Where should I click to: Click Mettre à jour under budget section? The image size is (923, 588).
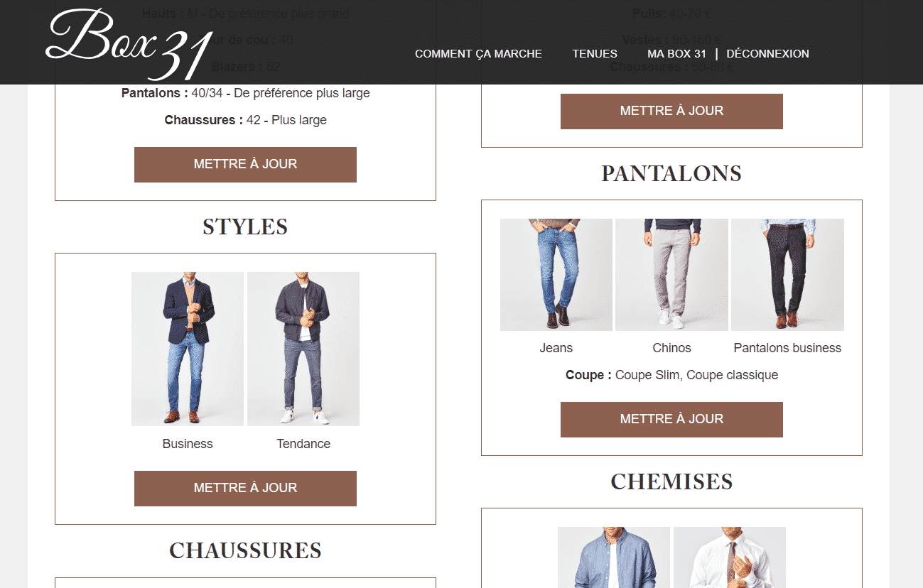pyautogui.click(x=671, y=111)
